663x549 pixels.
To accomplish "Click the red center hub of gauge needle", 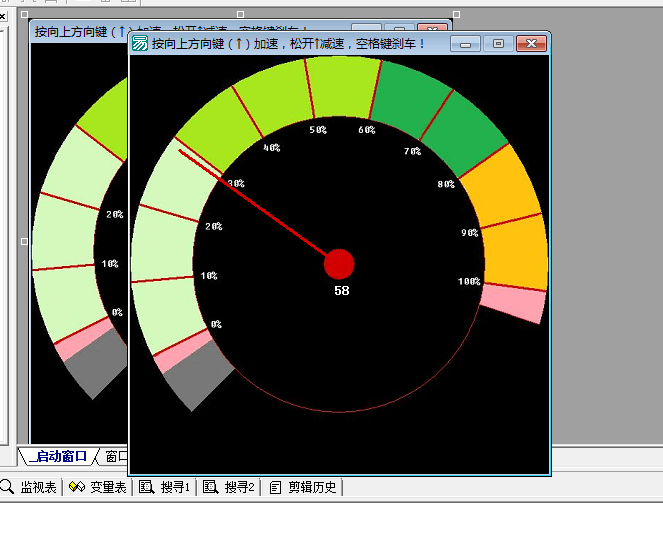I will [x=339, y=264].
